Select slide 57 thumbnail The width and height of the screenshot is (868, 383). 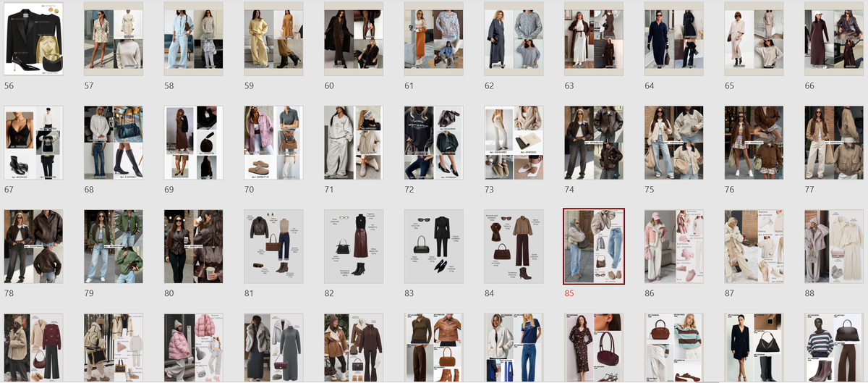[114, 39]
